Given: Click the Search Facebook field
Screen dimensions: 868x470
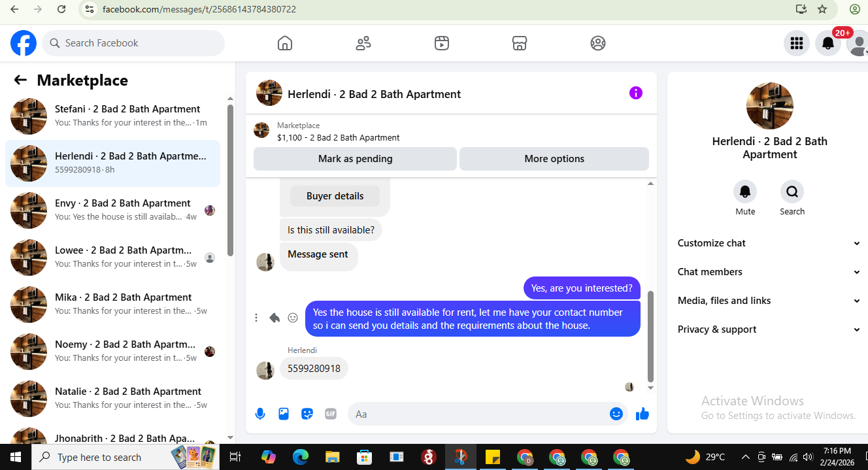Looking at the screenshot, I should coord(133,43).
